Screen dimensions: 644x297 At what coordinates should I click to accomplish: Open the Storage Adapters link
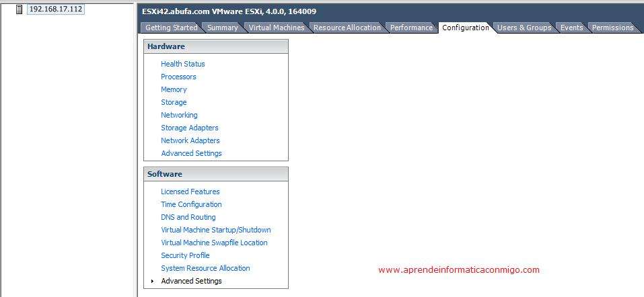click(190, 128)
